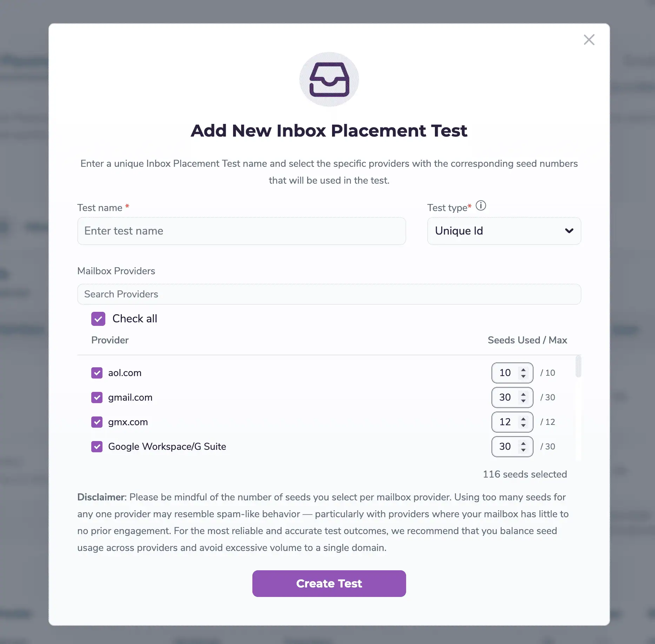Uncheck the gmail.com provider
The height and width of the screenshot is (644, 655).
[x=97, y=397]
